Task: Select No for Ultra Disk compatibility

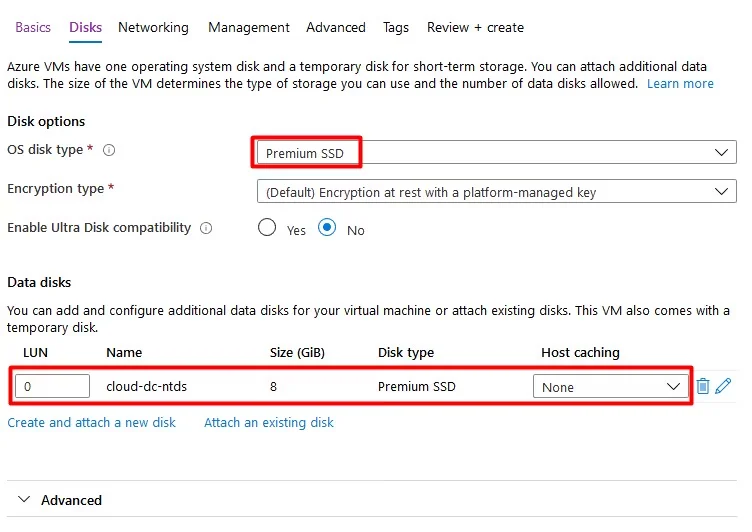Action: 327,228
